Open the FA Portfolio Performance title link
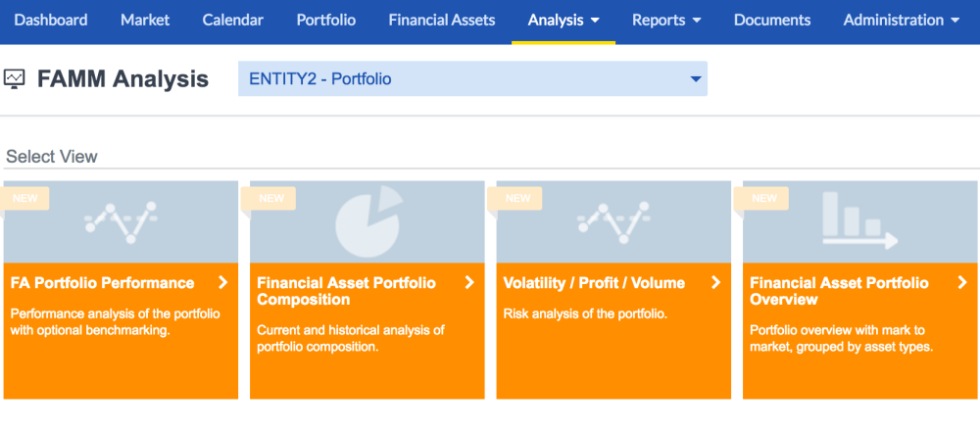 tap(103, 282)
